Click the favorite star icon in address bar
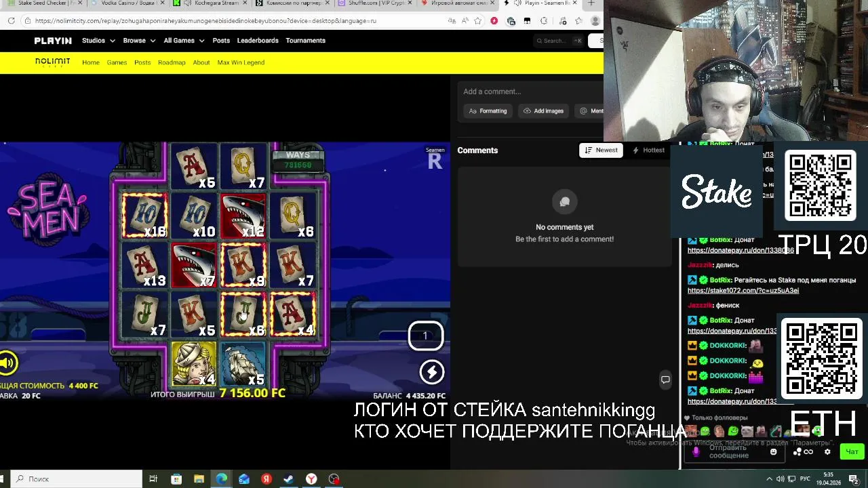 pos(478,21)
